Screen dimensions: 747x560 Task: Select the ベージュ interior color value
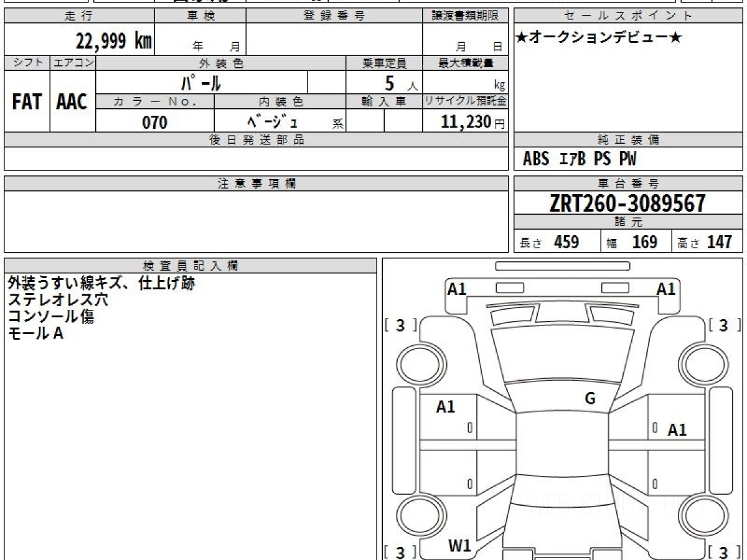(x=272, y=121)
